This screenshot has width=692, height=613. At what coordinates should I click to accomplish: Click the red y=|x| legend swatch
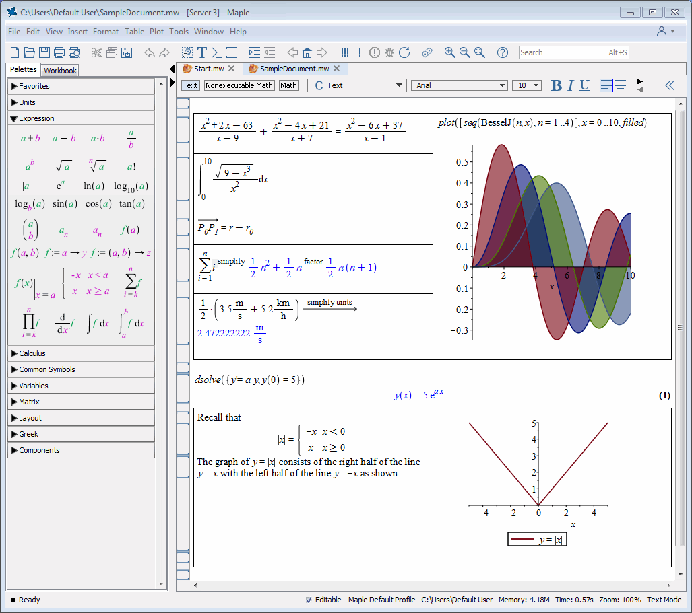click(x=521, y=541)
